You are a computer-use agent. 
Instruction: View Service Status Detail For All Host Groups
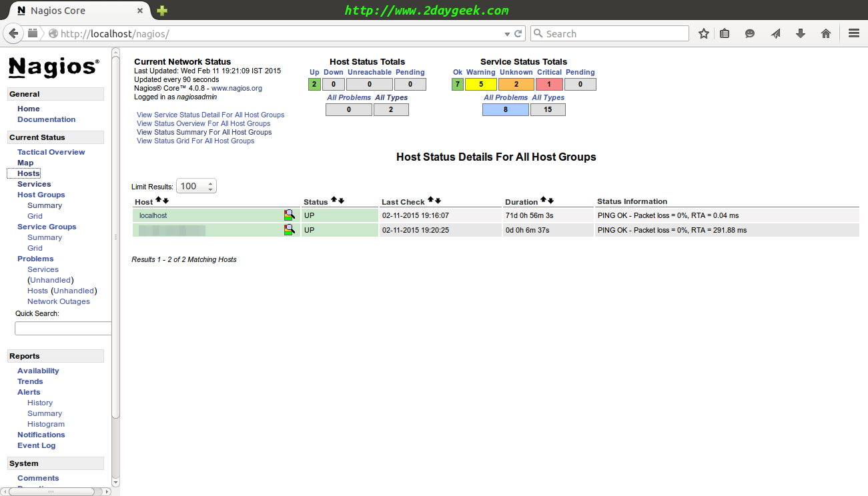click(x=211, y=115)
